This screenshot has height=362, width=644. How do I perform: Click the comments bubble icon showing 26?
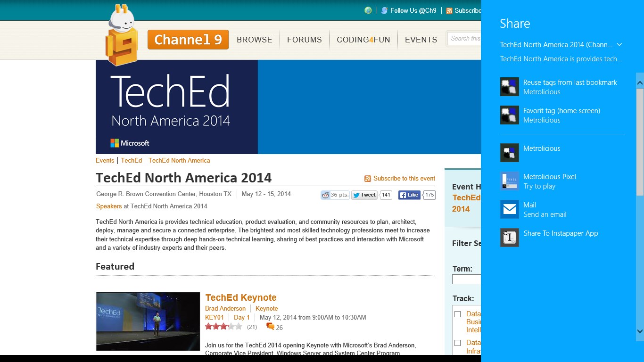coord(270,326)
